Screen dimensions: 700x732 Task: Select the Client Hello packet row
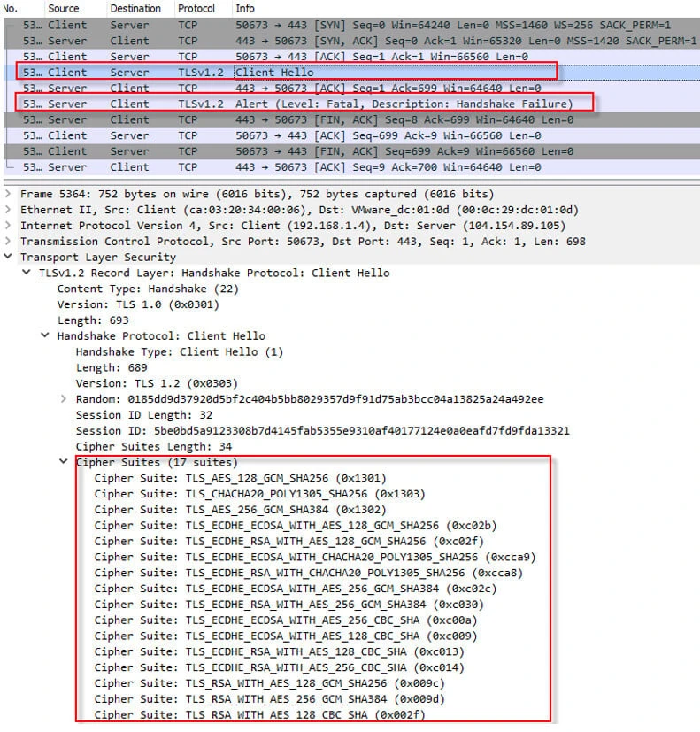coord(274,72)
